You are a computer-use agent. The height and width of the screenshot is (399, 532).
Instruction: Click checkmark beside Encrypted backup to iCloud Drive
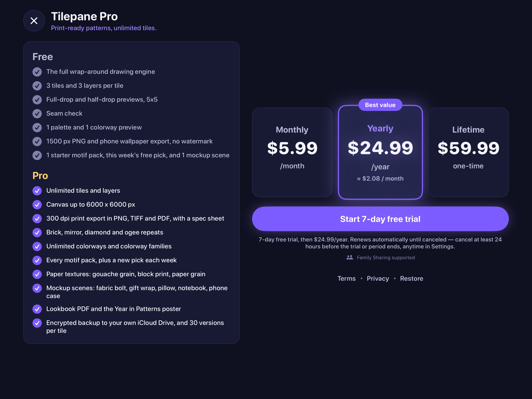[37, 323]
